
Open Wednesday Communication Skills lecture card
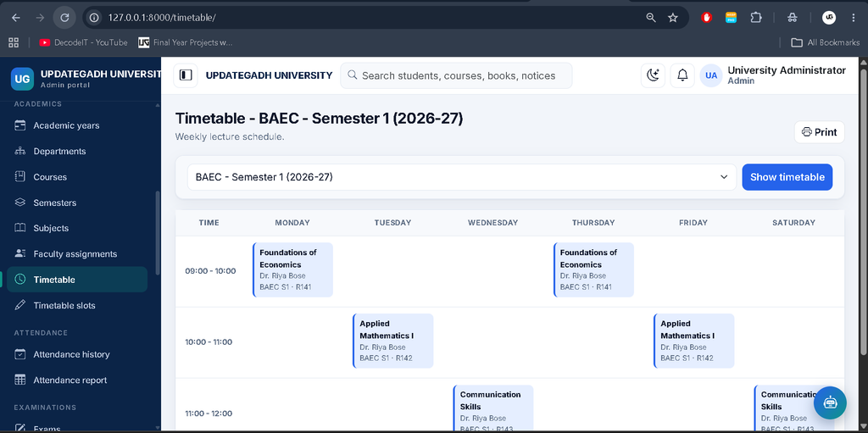493,408
